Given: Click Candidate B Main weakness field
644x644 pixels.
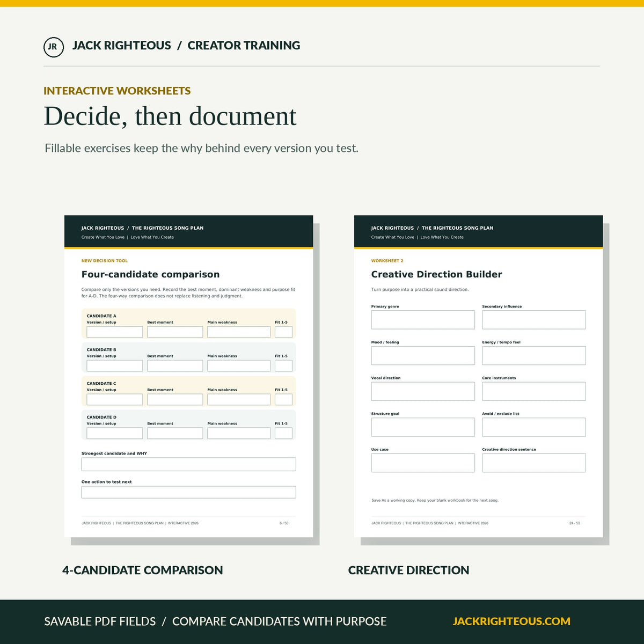Looking at the screenshot, I should (x=239, y=366).
